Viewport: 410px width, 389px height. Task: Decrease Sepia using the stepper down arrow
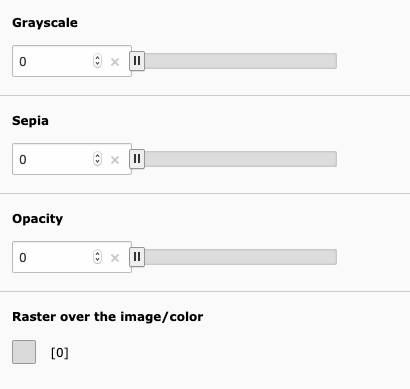click(97, 162)
